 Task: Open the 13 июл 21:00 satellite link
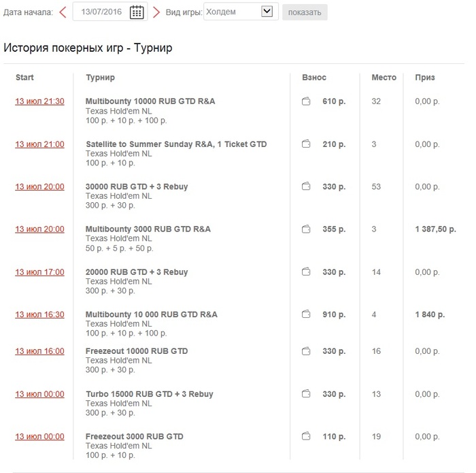(39, 144)
